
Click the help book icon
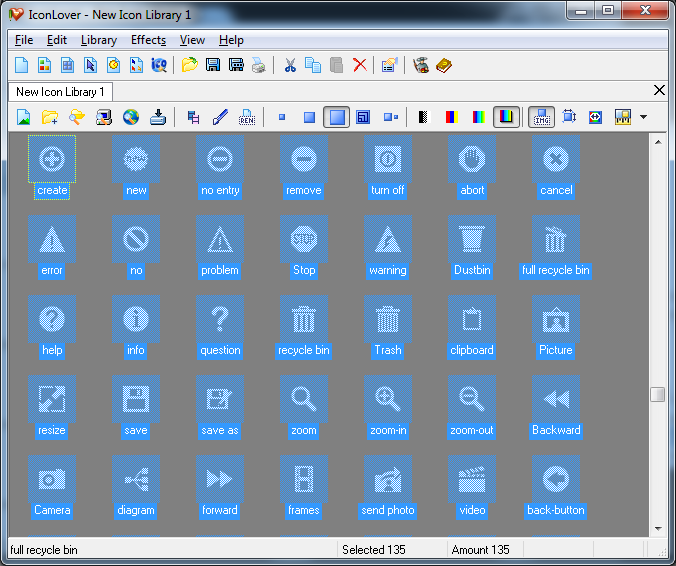coord(444,65)
